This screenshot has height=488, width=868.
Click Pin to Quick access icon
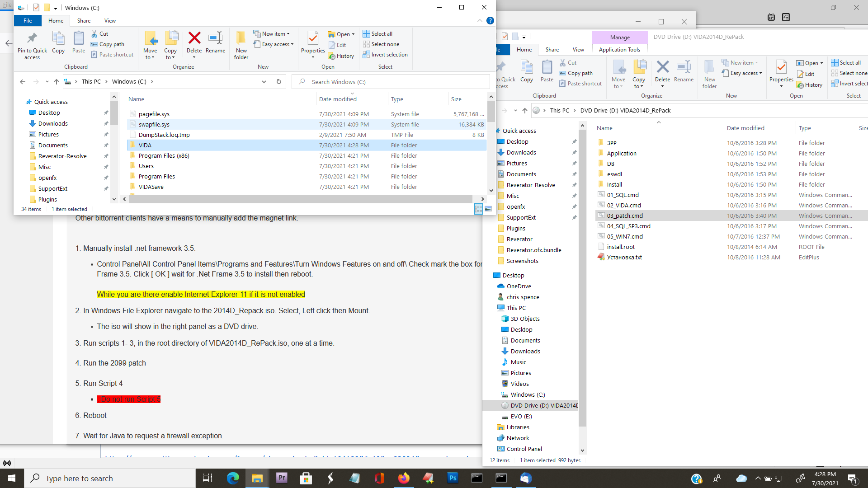point(32,38)
